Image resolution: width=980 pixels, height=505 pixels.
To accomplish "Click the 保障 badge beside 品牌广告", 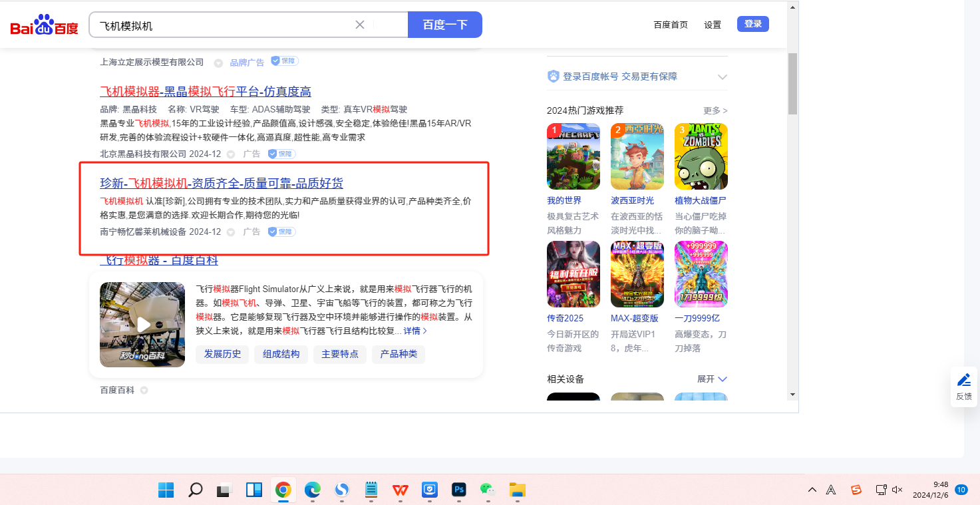I will pos(284,61).
